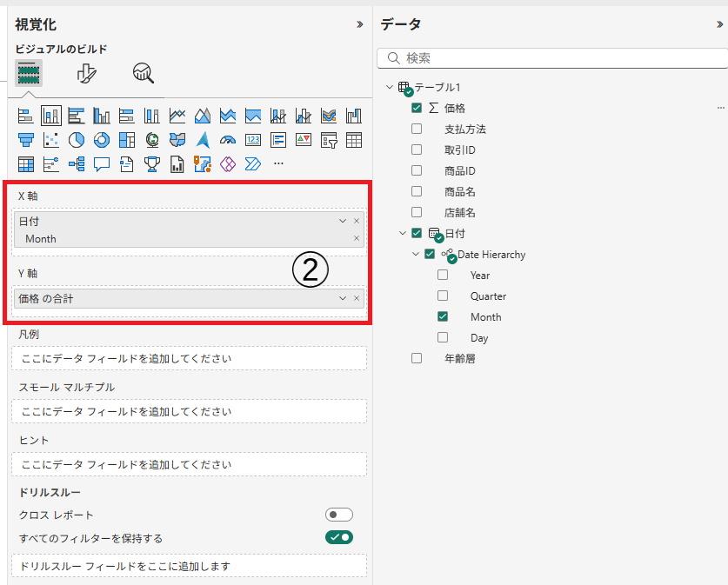Insert the treemap visual

127,139
